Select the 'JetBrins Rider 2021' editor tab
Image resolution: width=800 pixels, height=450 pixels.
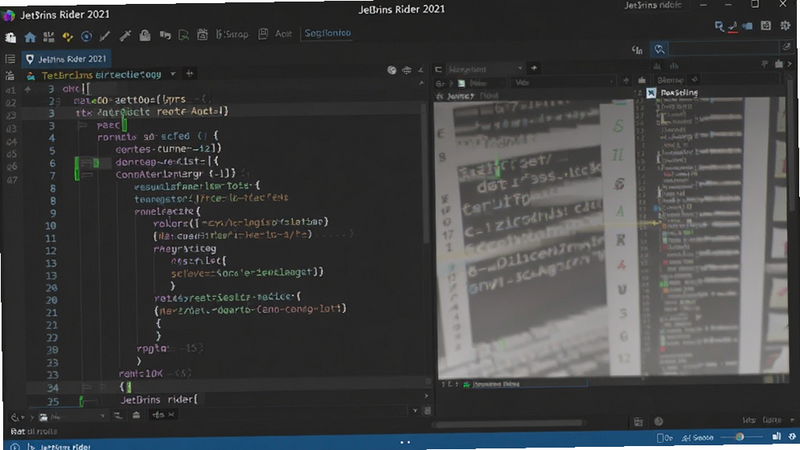[66, 59]
